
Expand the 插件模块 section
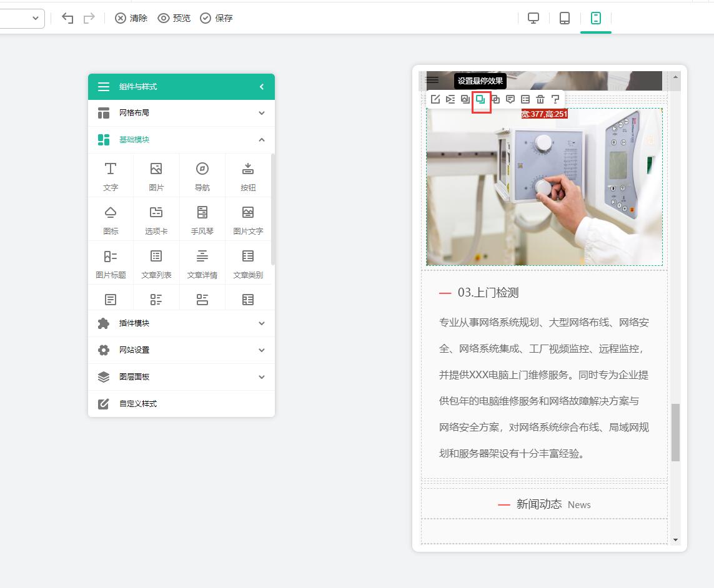(181, 323)
